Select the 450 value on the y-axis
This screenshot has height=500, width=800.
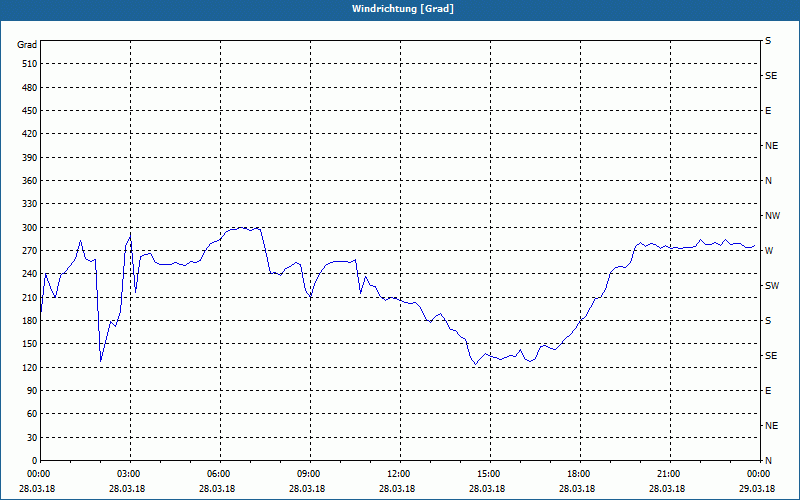30,111
